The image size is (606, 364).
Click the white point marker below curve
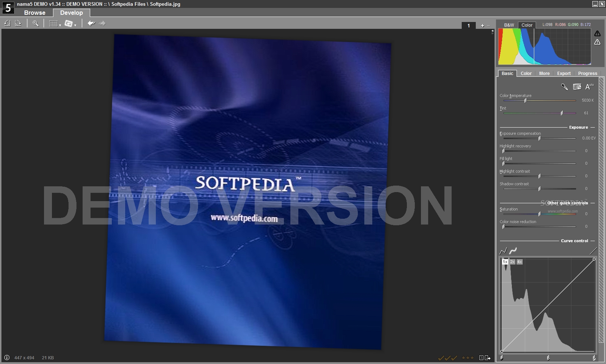594,358
